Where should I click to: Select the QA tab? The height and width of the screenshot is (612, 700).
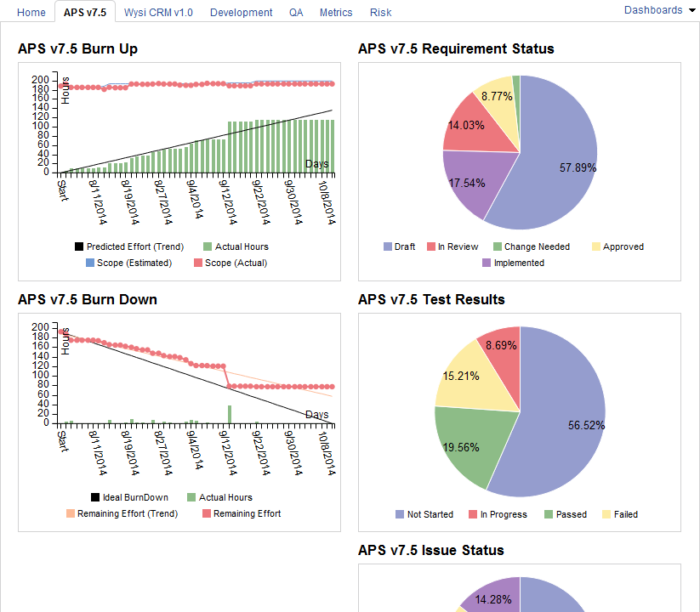(295, 12)
